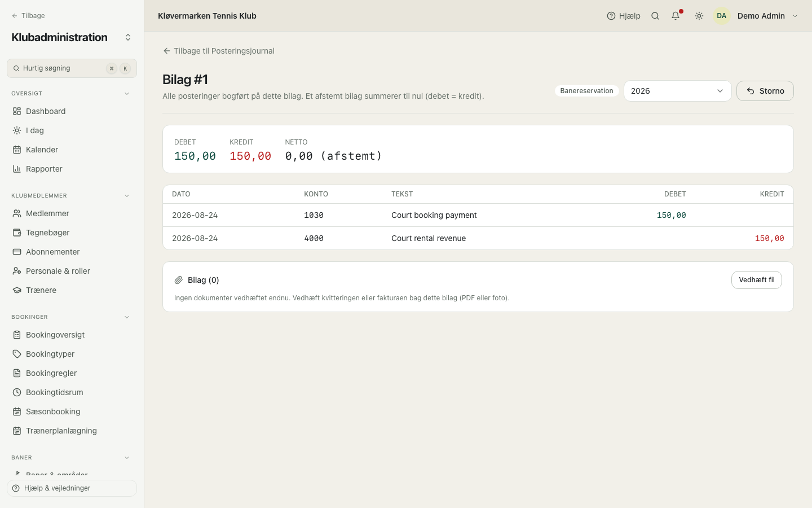Click the Bookingregler document icon
Viewport: 812px width, 508px height.
(17, 373)
